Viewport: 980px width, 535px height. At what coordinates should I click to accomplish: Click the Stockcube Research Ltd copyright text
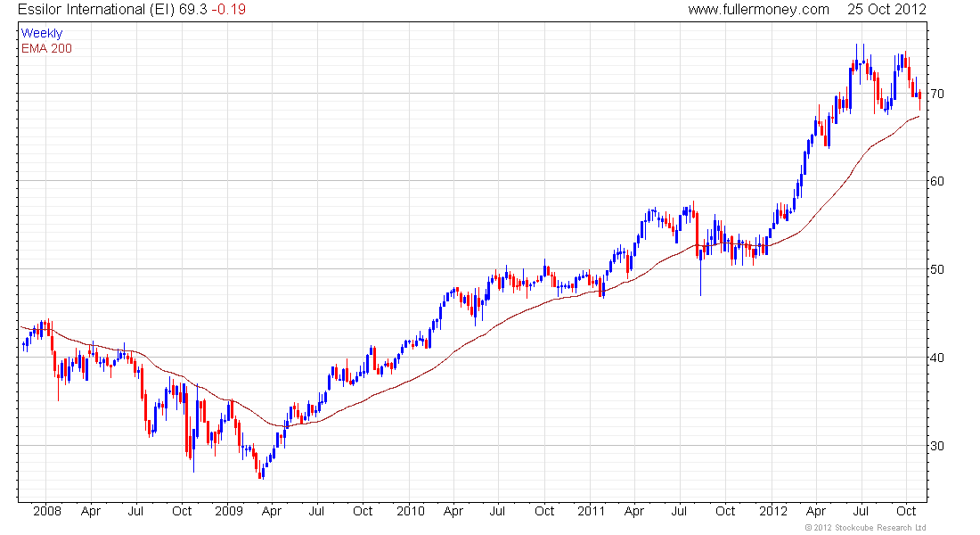(865, 528)
